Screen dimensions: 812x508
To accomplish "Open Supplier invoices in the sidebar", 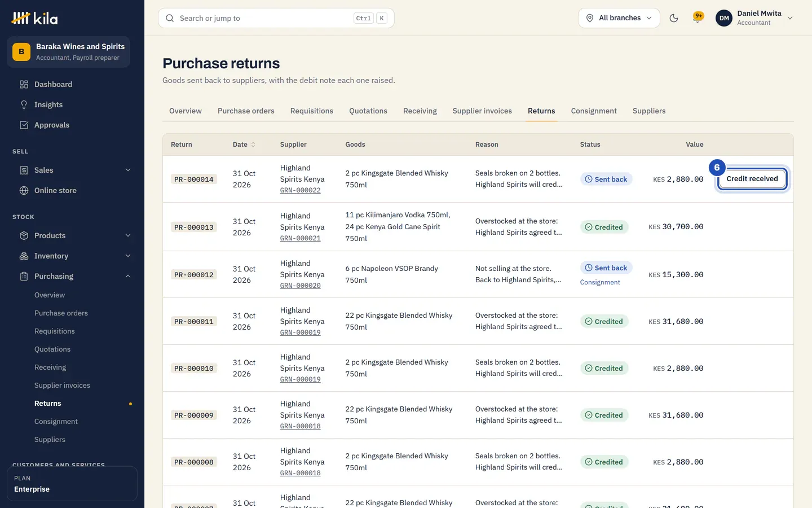I will tap(62, 386).
